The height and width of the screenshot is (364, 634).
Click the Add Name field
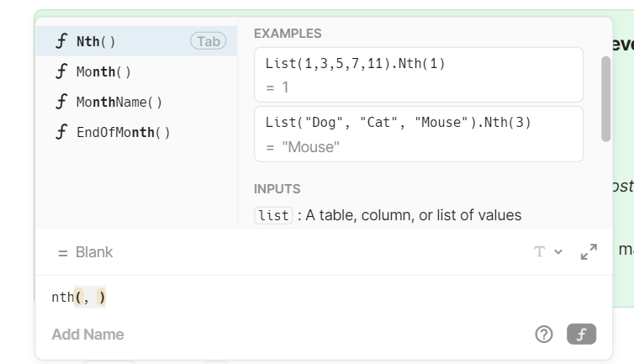(x=87, y=335)
